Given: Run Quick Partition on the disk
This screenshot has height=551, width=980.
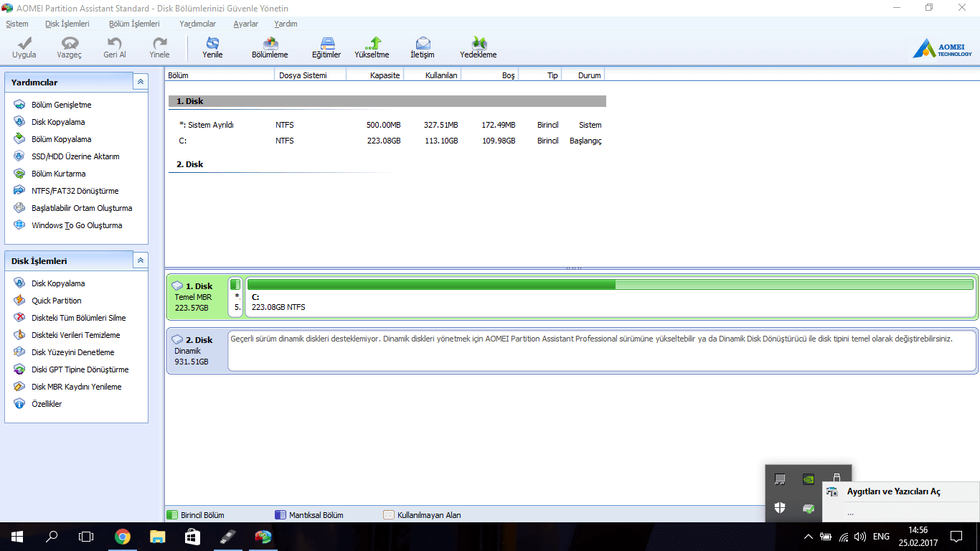Looking at the screenshot, I should click(x=56, y=301).
